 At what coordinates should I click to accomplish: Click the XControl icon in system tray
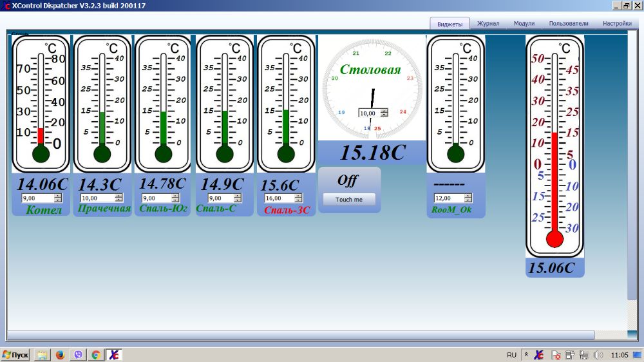click(x=539, y=355)
